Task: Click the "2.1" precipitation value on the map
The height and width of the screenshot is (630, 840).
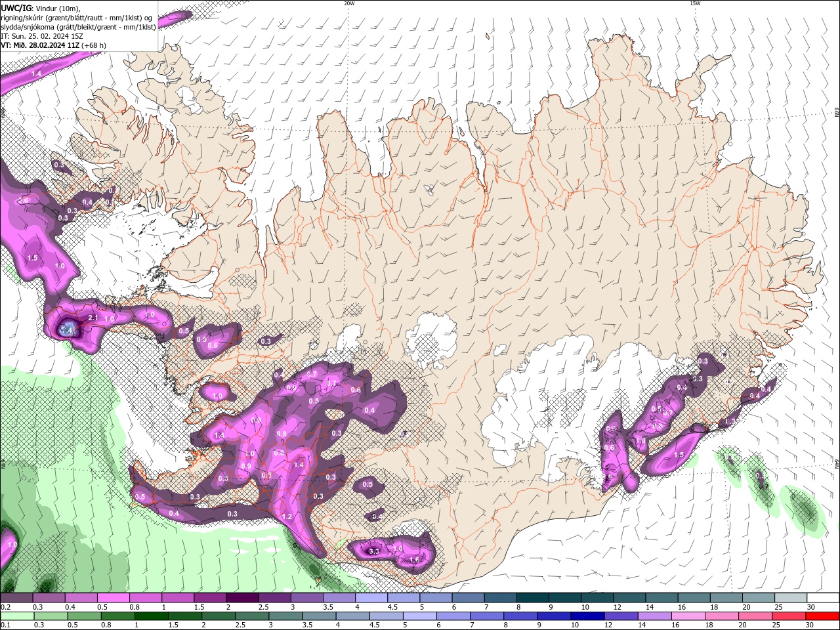Action: point(93,318)
